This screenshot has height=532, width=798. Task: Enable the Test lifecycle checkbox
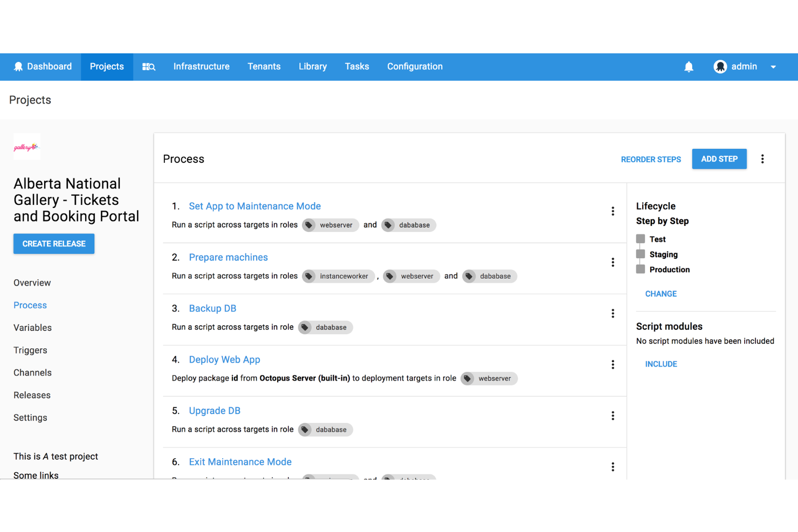click(640, 238)
